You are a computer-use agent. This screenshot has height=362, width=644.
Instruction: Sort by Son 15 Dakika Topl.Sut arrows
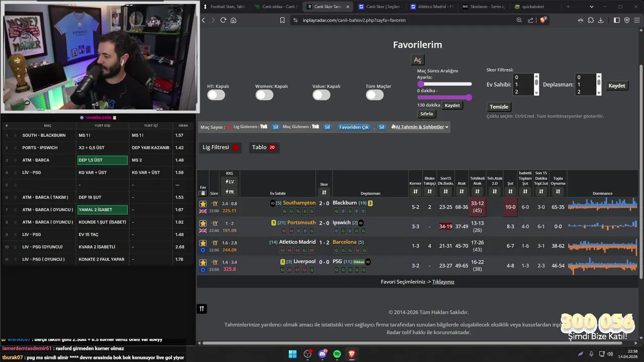point(541,192)
